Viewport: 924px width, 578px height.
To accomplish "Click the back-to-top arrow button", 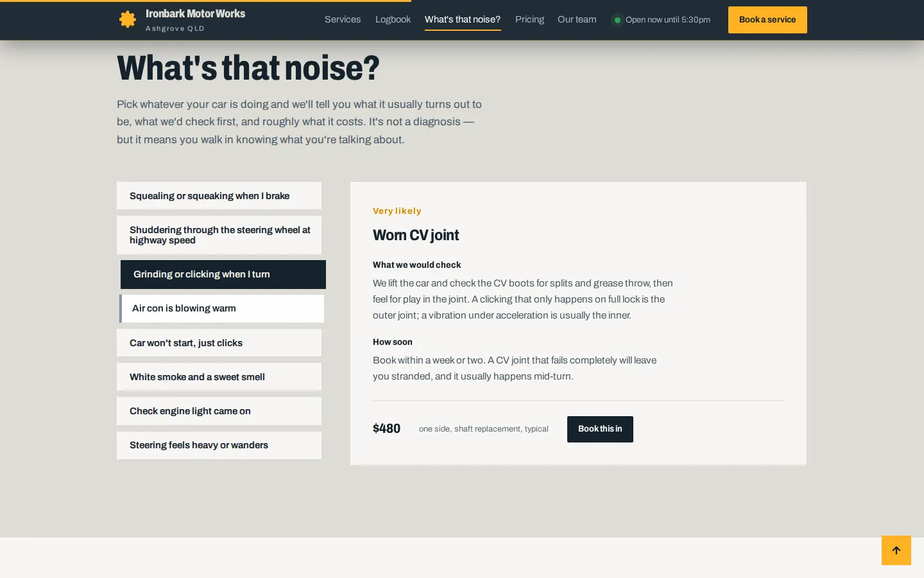I will (896, 550).
